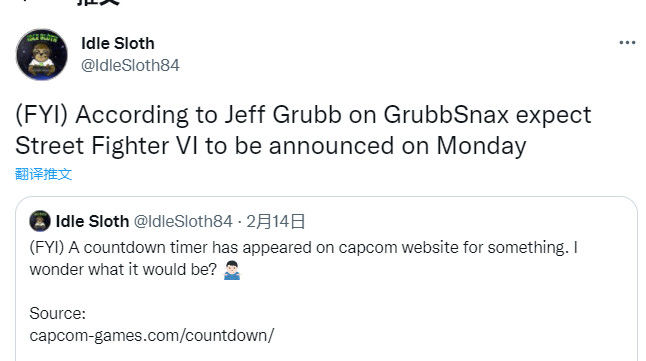Open the capcom-games.com/countdown/ source link
Image resolution: width=646 pixels, height=361 pixels.
152,335
